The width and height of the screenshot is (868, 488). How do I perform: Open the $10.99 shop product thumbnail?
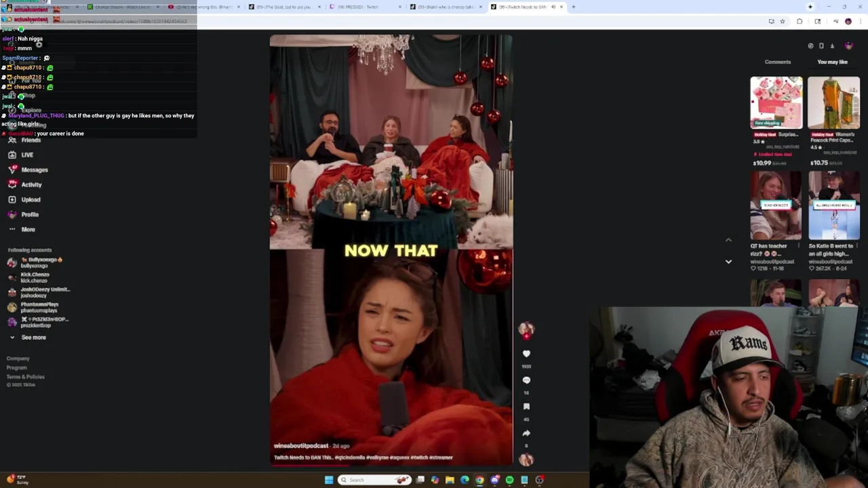[776, 103]
